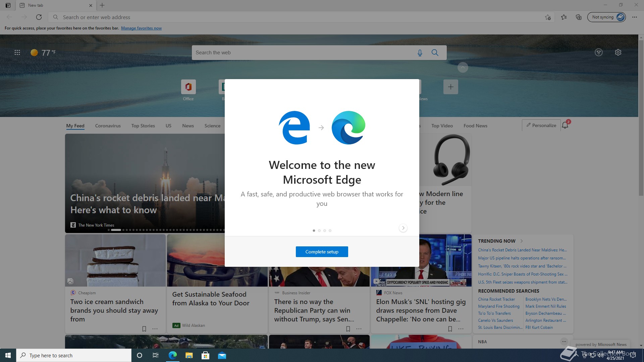Click the page vertical scrollbar
The image size is (644, 362).
click(641, 117)
